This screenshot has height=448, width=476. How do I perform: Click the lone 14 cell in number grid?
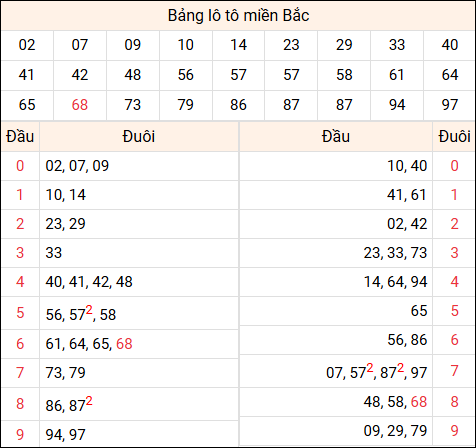pyautogui.click(x=238, y=45)
